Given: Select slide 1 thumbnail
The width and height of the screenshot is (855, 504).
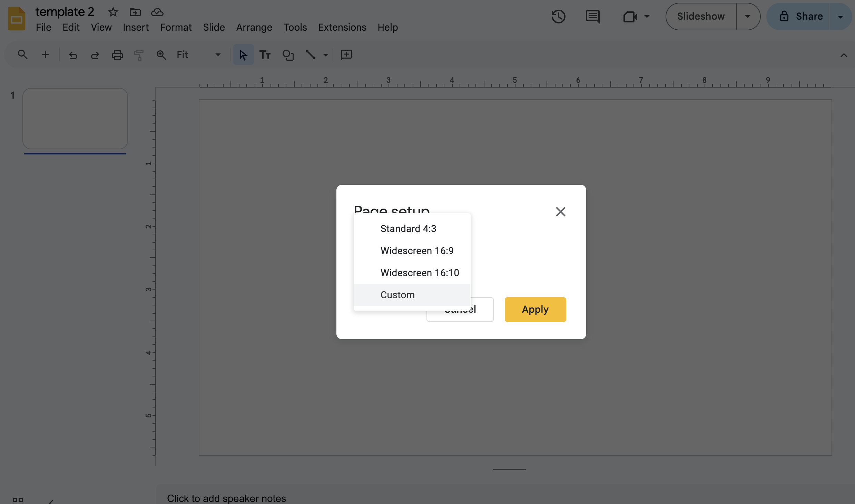Looking at the screenshot, I should (x=75, y=119).
